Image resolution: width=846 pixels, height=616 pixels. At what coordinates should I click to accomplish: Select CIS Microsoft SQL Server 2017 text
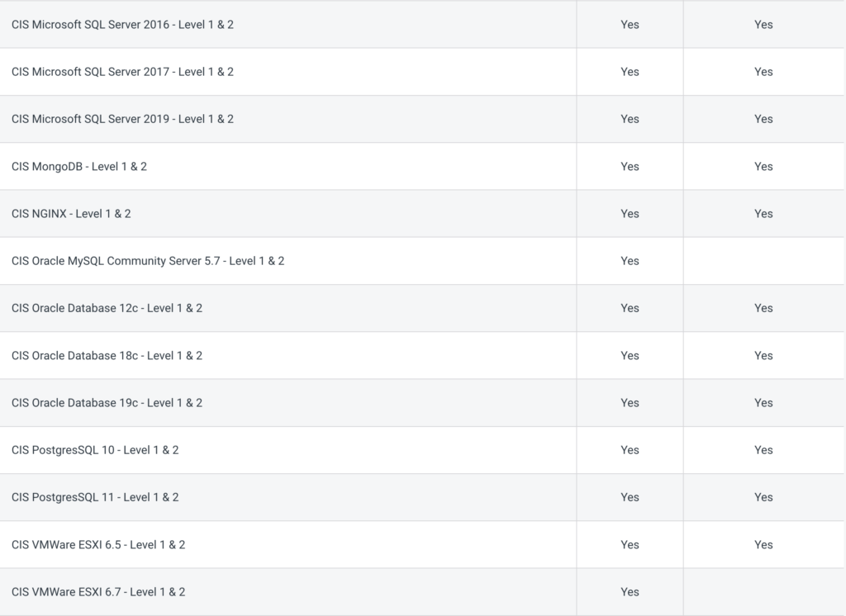point(122,72)
